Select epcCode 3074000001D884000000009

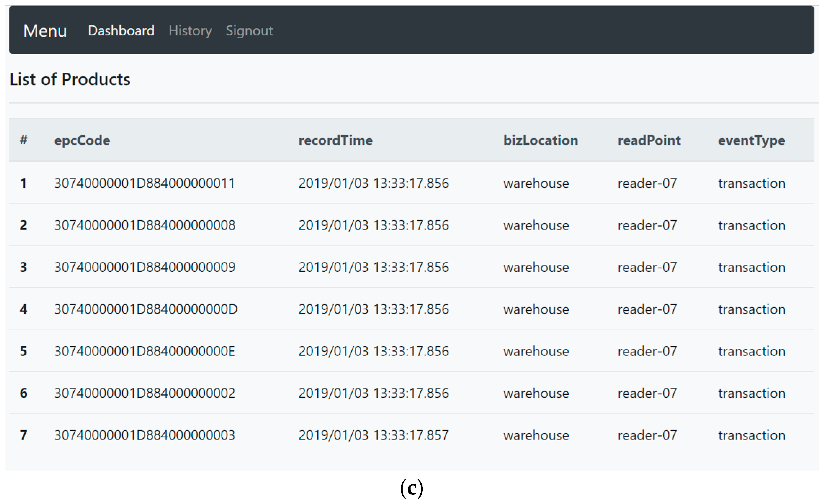[145, 267]
